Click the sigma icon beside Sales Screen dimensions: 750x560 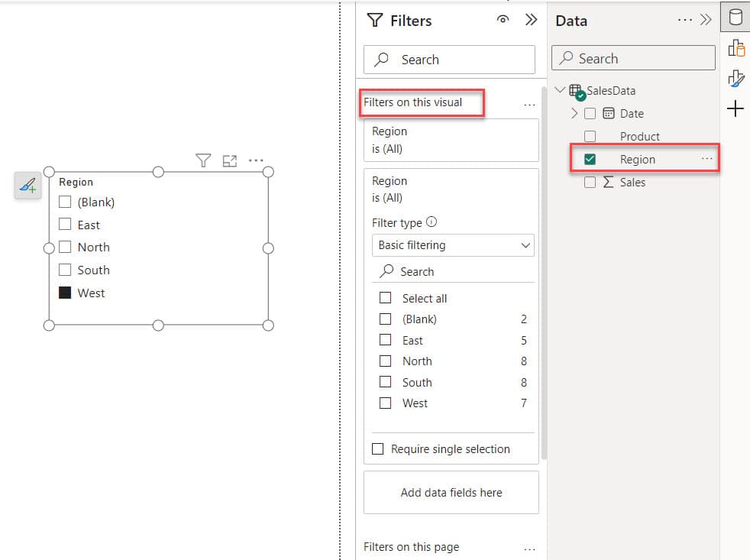pyautogui.click(x=608, y=182)
